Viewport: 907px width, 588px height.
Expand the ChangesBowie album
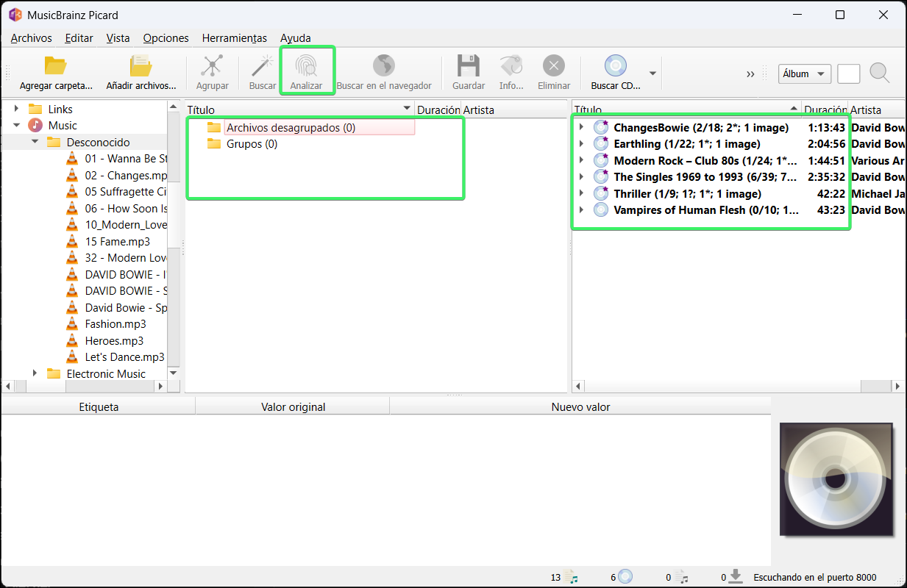coord(581,127)
